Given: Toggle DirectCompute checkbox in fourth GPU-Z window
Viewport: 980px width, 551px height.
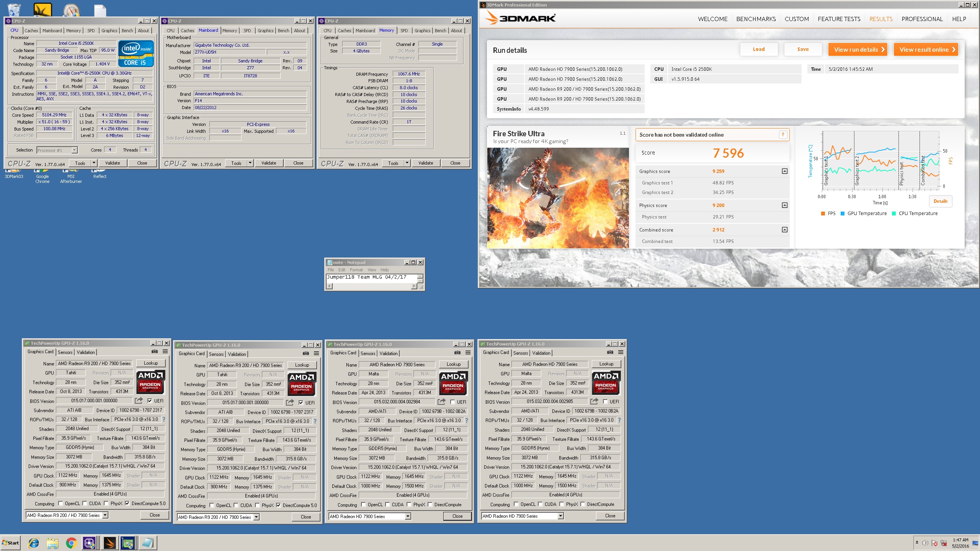Looking at the screenshot, I should pos(583,504).
